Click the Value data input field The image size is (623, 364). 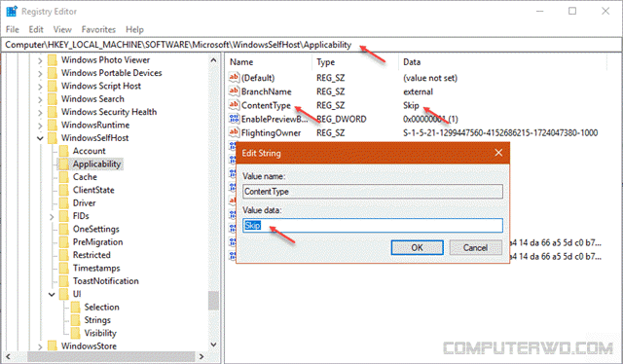click(x=373, y=226)
